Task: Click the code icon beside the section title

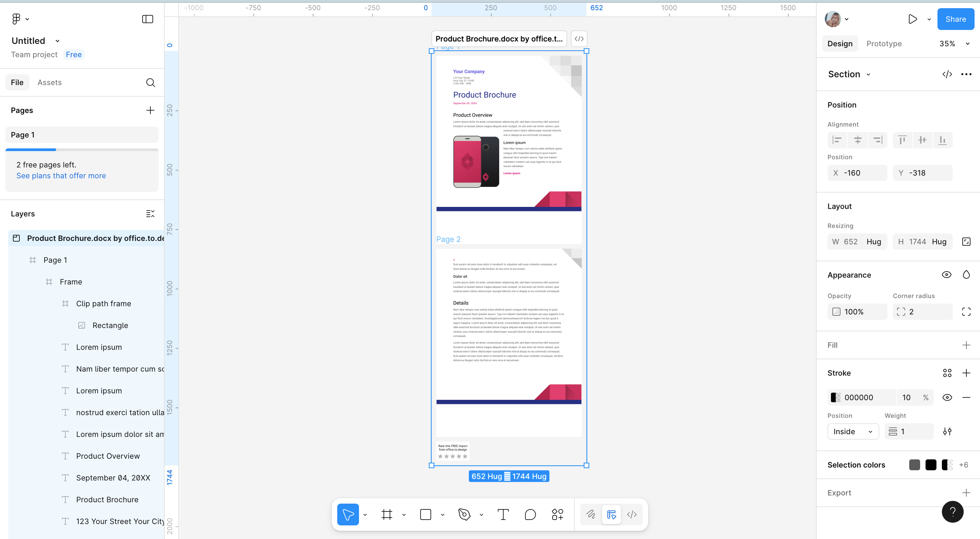Action: point(579,39)
